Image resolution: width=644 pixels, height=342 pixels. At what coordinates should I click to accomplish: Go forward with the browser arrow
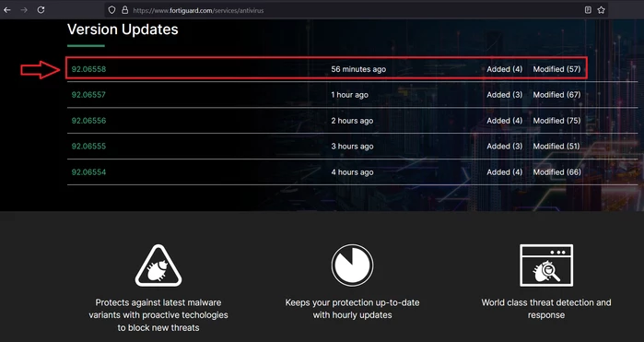(x=24, y=10)
